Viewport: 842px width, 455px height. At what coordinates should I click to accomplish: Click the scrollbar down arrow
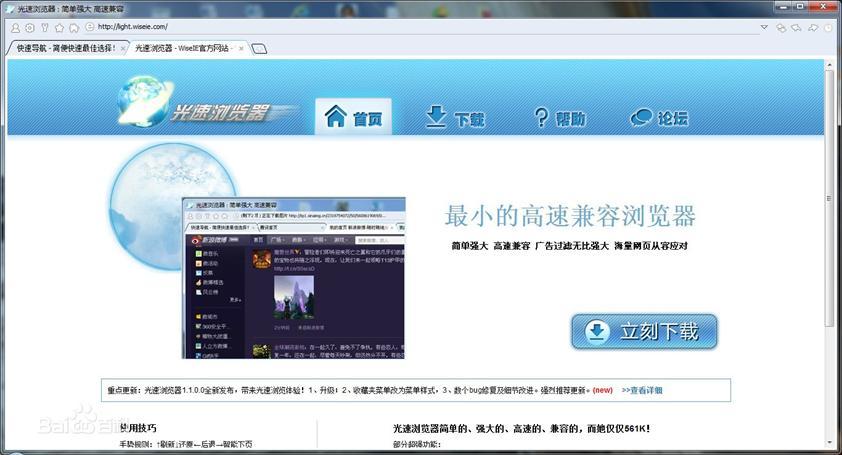[x=829, y=443]
